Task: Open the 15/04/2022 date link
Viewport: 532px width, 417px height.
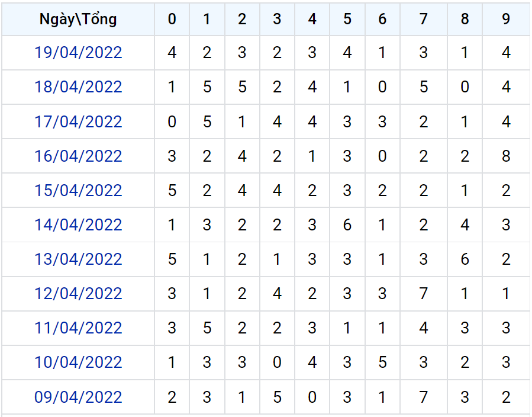Action: pos(78,191)
